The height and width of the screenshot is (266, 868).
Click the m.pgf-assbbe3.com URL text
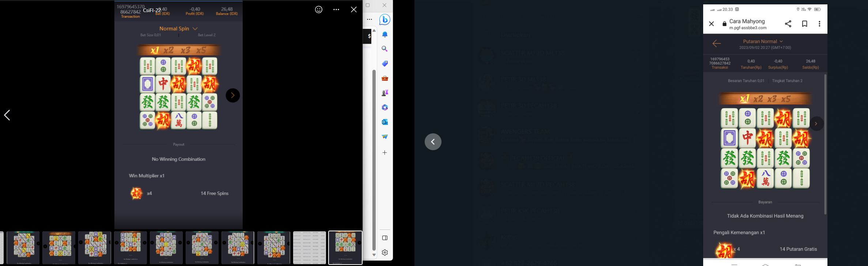748,28
